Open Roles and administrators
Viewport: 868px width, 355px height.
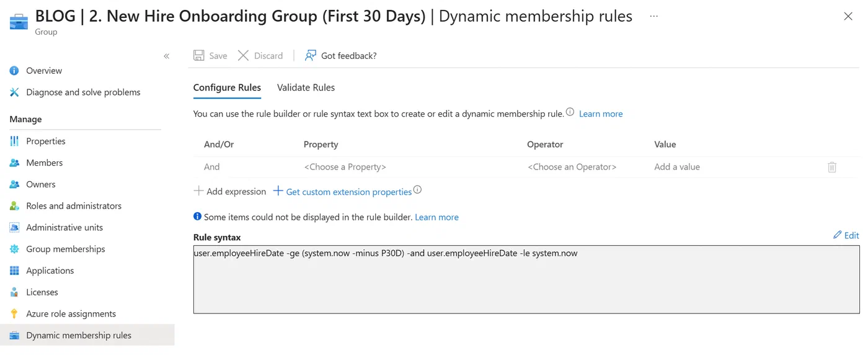(74, 206)
